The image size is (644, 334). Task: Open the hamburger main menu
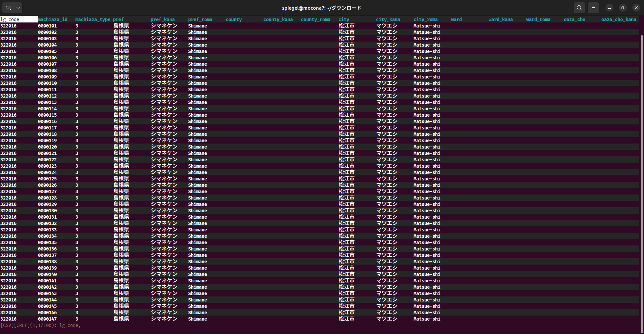tap(593, 8)
